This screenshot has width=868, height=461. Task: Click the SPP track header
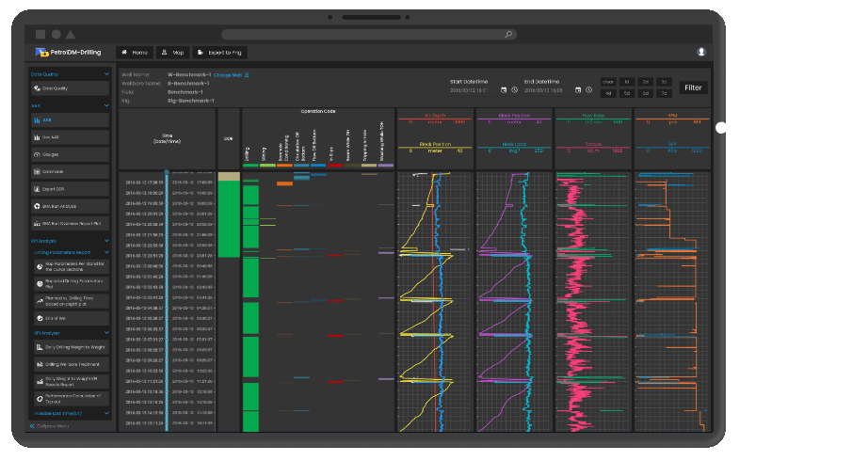point(672,147)
